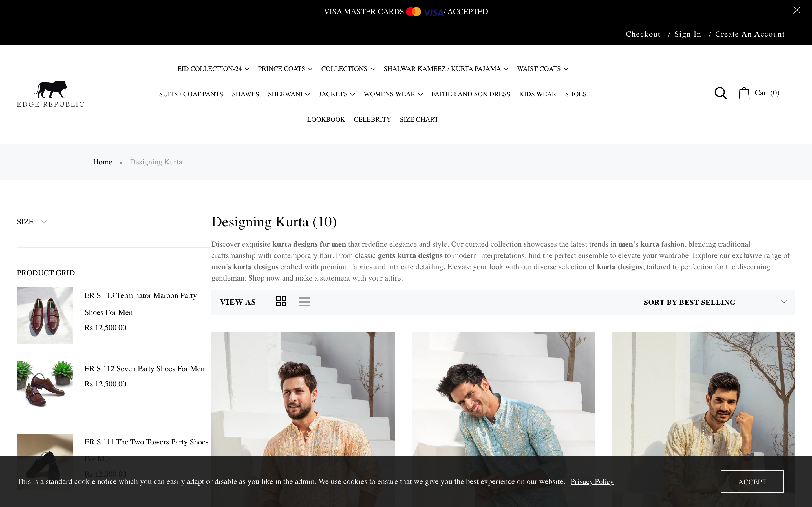Open the Womens Wear dropdown menu
This screenshot has height=507, width=812.
click(x=393, y=94)
